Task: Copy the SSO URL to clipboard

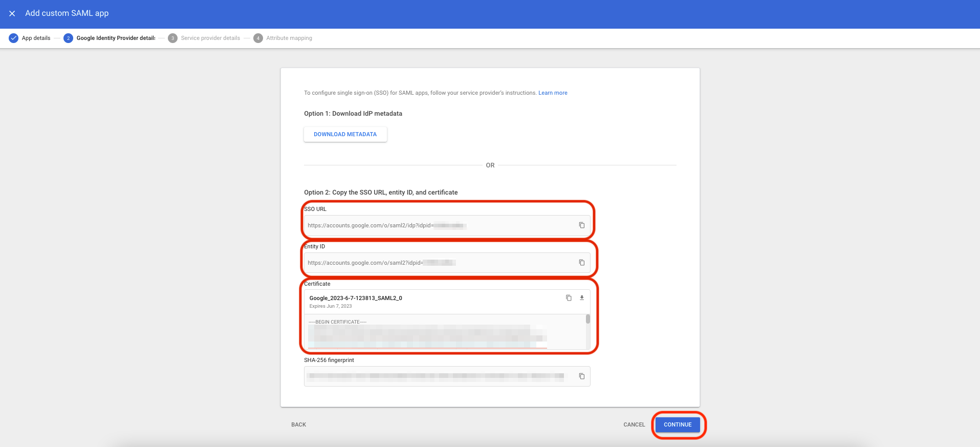Action: click(581, 225)
